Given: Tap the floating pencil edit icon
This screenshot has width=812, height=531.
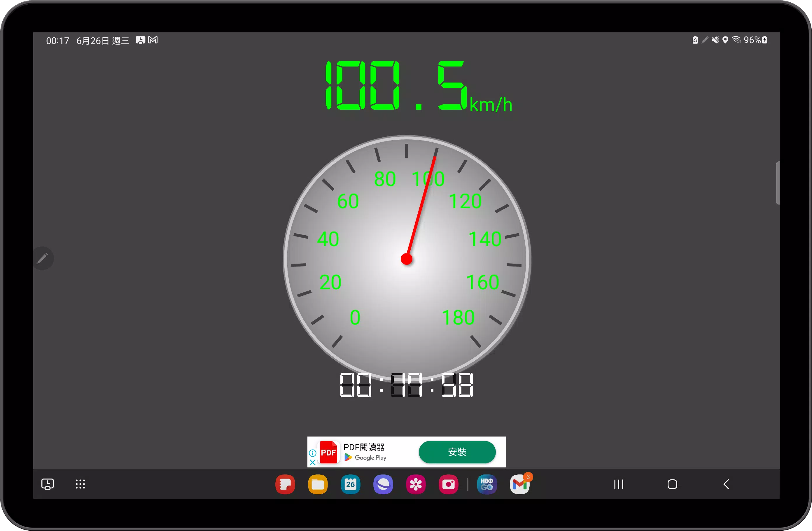Looking at the screenshot, I should point(43,258).
